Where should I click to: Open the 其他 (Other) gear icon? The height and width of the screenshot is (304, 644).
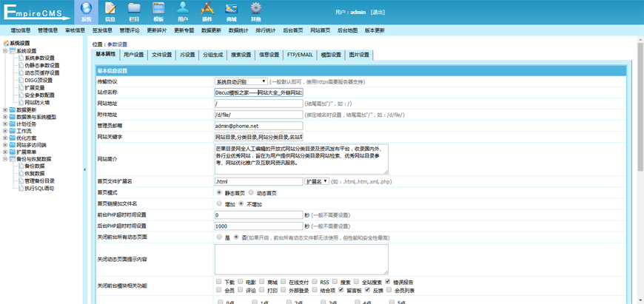click(x=255, y=11)
